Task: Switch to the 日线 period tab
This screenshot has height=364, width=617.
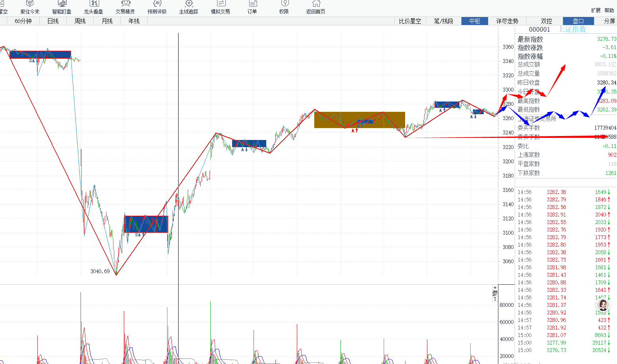Action: (x=53, y=21)
